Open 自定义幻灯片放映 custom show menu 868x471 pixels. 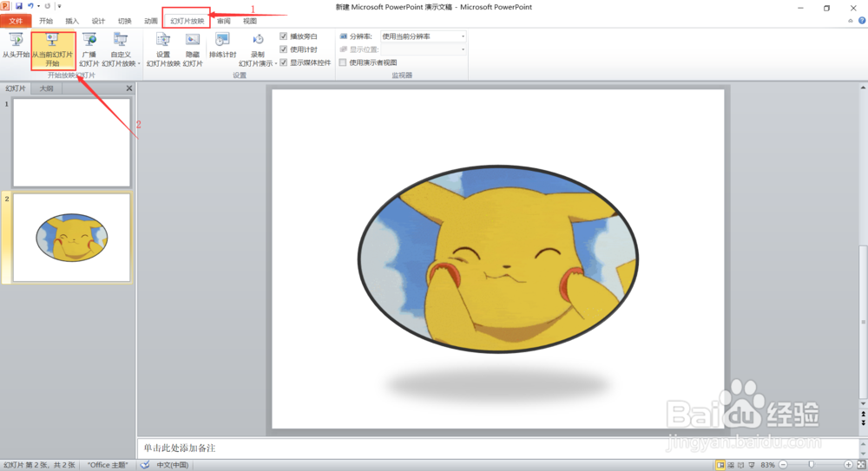pos(120,49)
